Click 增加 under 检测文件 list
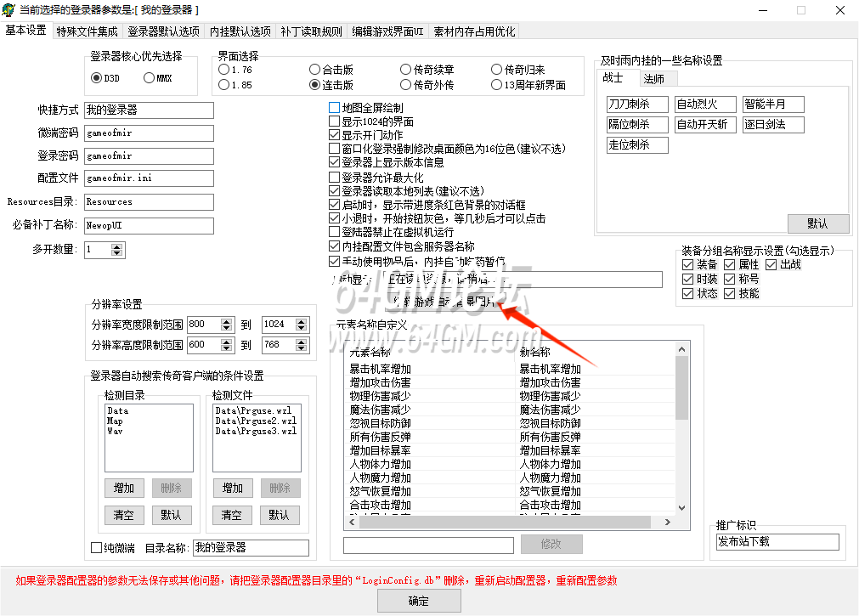 tap(232, 488)
